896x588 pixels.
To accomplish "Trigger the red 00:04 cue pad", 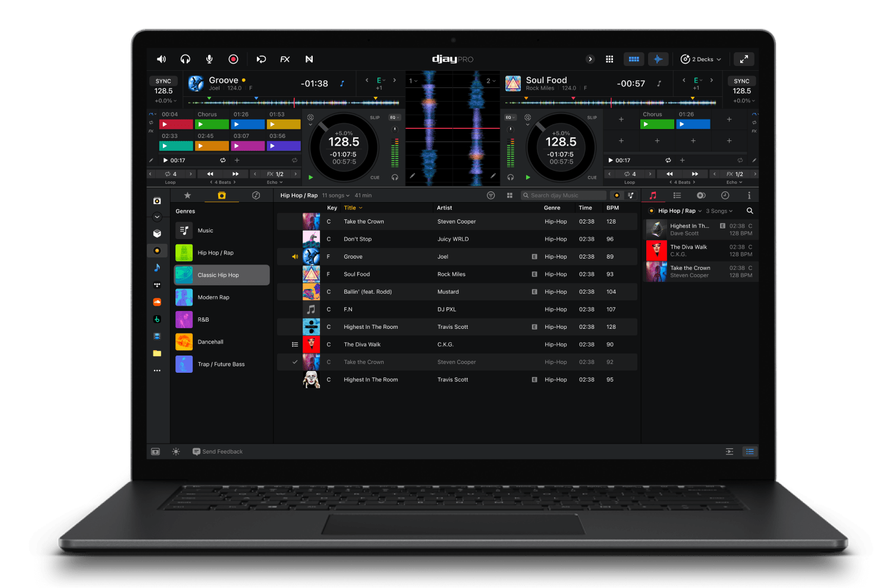I will coord(176,124).
